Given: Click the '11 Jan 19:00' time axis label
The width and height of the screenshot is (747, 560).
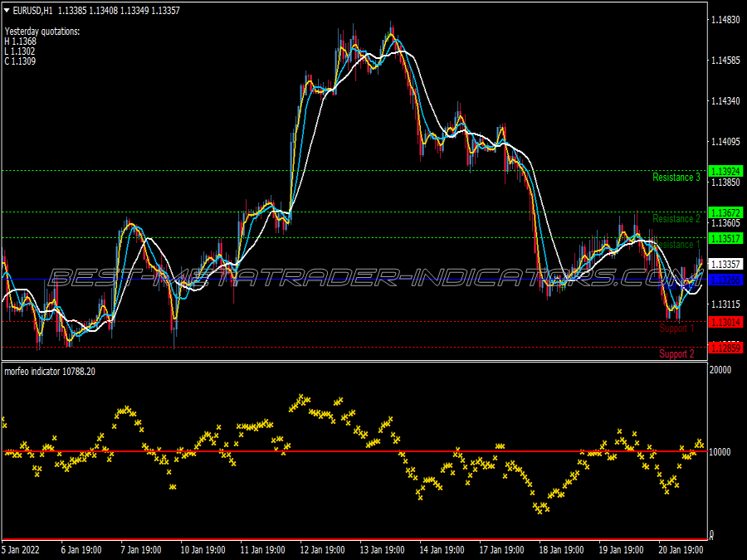Looking at the screenshot, I should 262,549.
